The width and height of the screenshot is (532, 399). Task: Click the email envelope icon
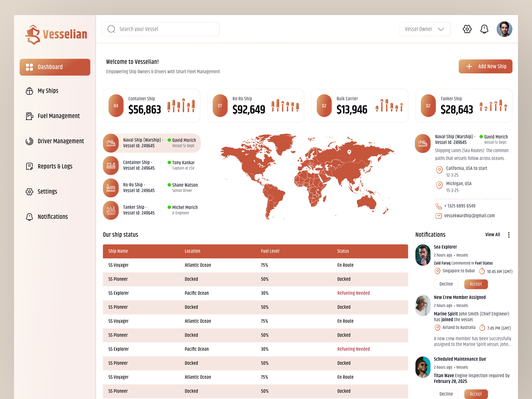pyautogui.click(x=438, y=216)
